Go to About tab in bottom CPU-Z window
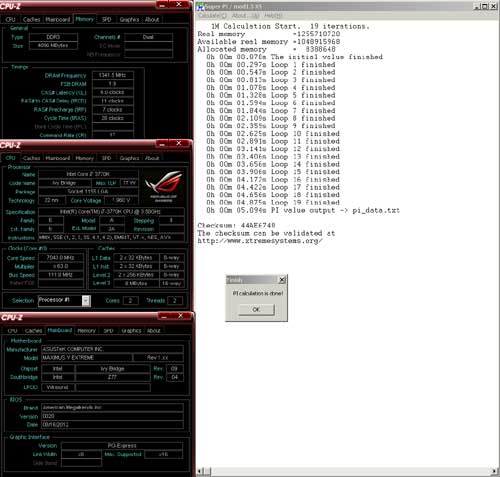The height and width of the screenshot is (477, 500). point(154,331)
